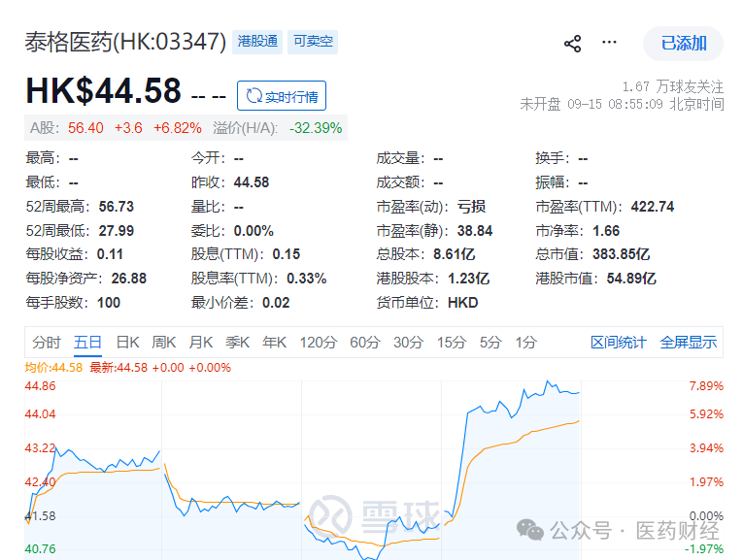
Task: Click the 最新:44.58 +0.00 +0.00% chart label
Action: click(x=160, y=367)
